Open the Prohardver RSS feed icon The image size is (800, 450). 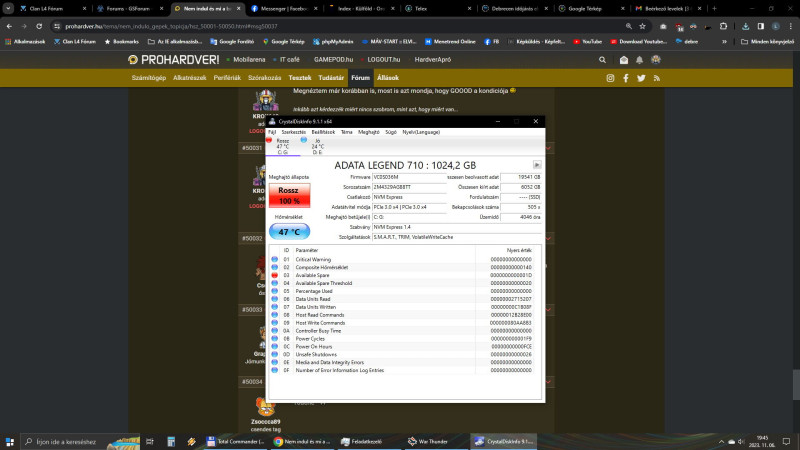point(657,78)
